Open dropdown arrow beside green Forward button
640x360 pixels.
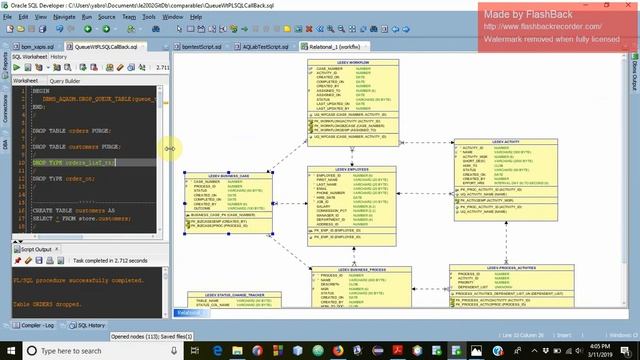115,29
